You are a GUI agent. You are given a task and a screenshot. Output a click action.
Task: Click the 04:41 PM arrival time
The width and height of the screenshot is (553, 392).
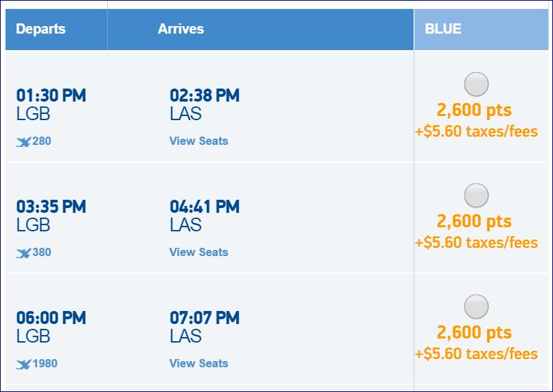tap(204, 207)
